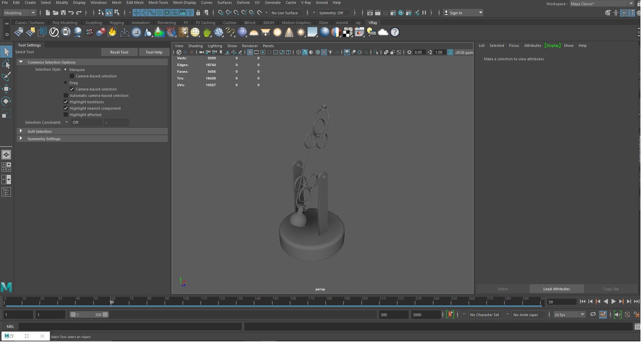Image resolution: width=643 pixels, height=364 pixels.
Task: Click the save scene icon
Action: point(63,13)
